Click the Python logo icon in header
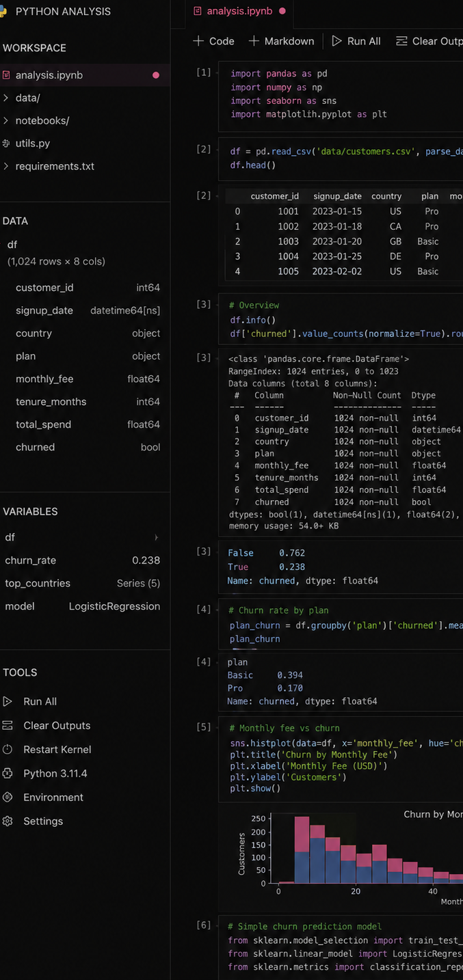The height and width of the screenshot is (980, 463). click(3, 11)
